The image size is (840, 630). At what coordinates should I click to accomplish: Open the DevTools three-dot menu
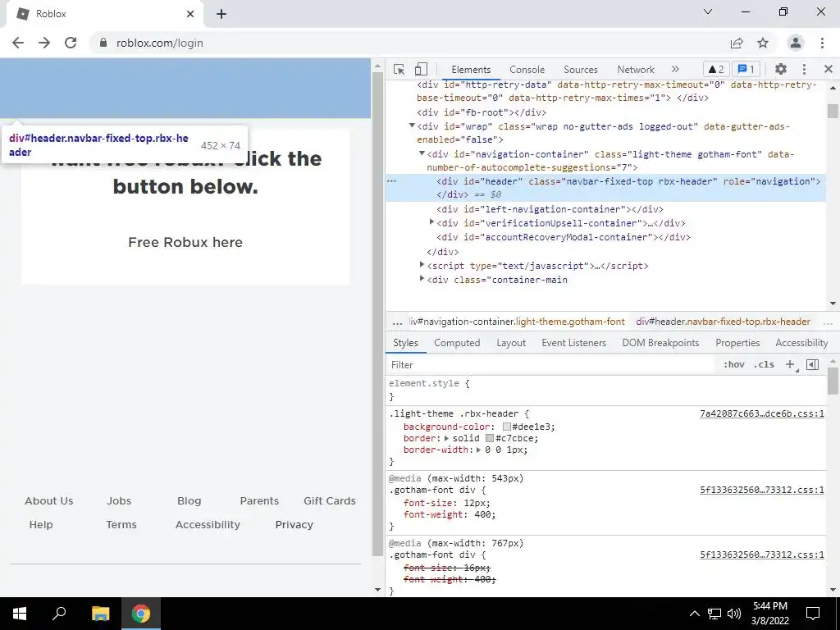coord(804,69)
